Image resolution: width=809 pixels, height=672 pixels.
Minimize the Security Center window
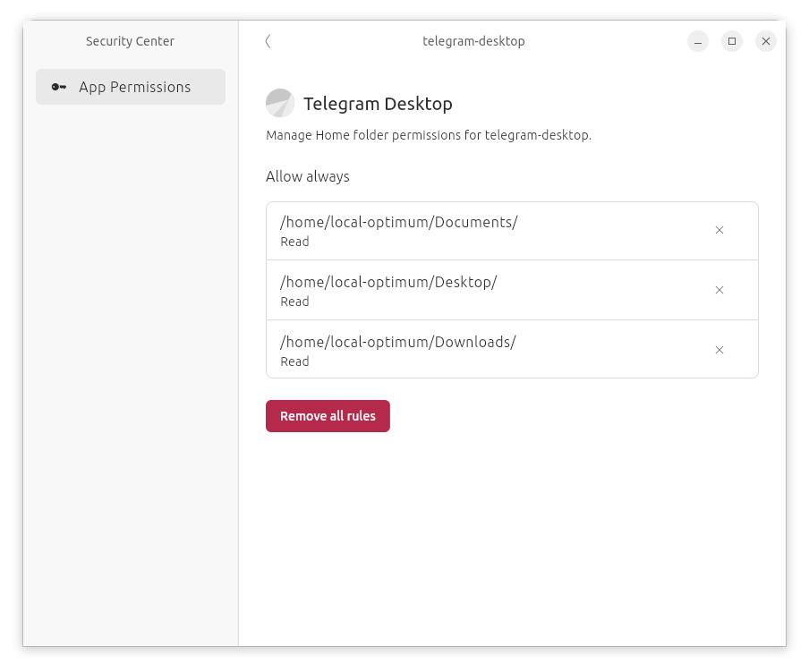(x=698, y=41)
